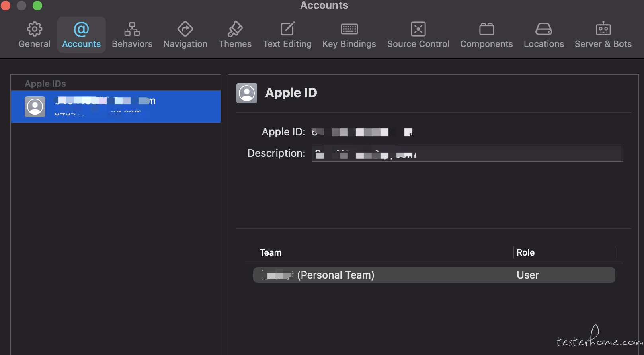The width and height of the screenshot is (644, 355).
Task: Close the Accounts window
Action: coord(6,5)
